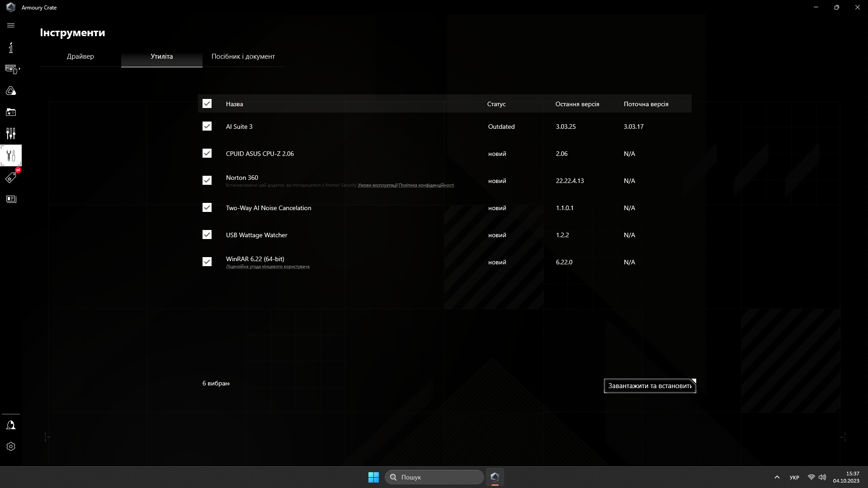Uncheck the USB Wattage Watcher checkbox

(207, 235)
